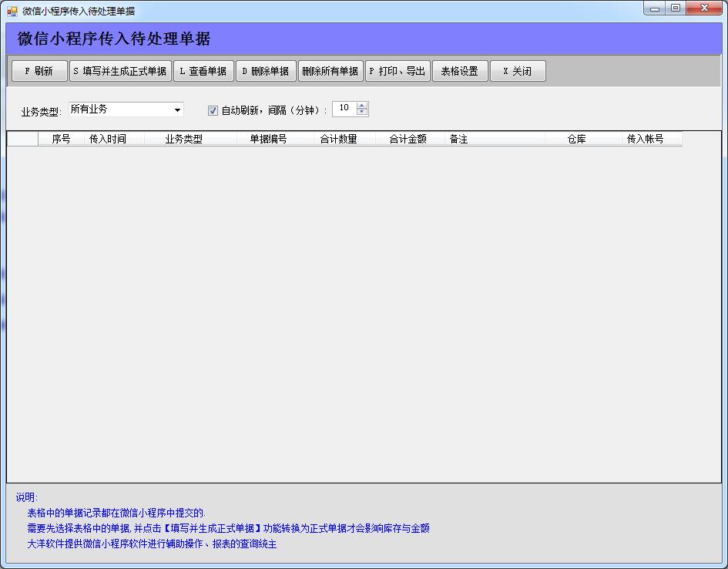
Task: Toggle the 自动刷新 checkbox
Action: pos(213,110)
